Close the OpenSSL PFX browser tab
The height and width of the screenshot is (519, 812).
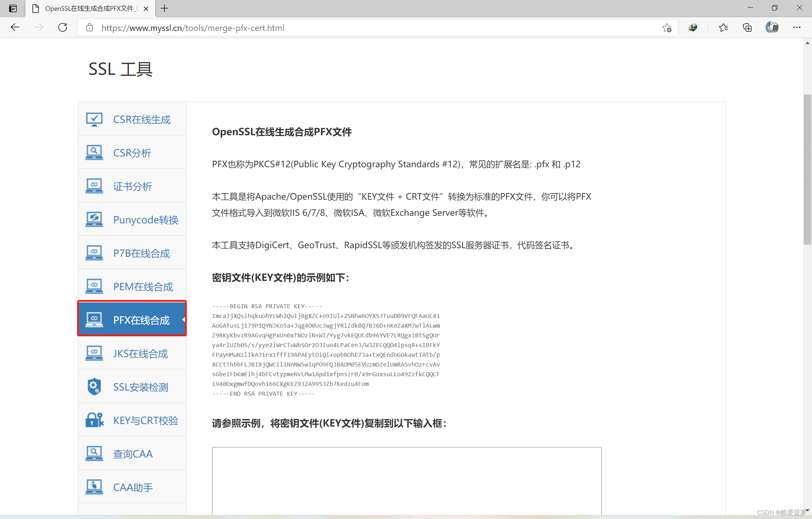[x=146, y=9]
